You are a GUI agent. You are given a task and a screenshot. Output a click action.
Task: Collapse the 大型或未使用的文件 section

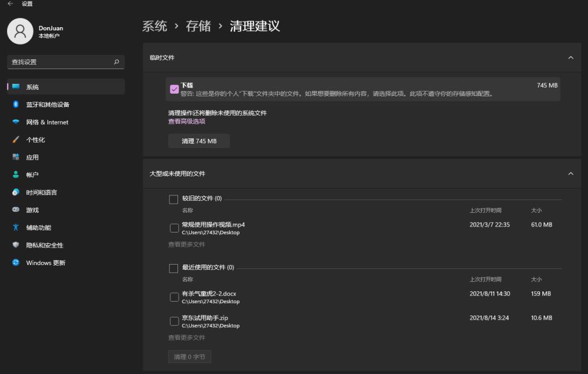pos(571,174)
